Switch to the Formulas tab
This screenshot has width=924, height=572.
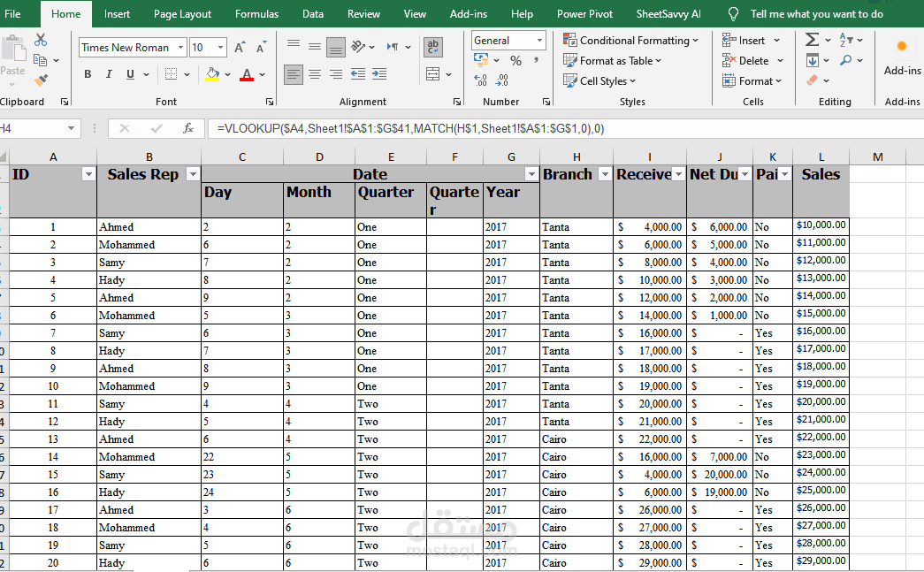tap(256, 13)
